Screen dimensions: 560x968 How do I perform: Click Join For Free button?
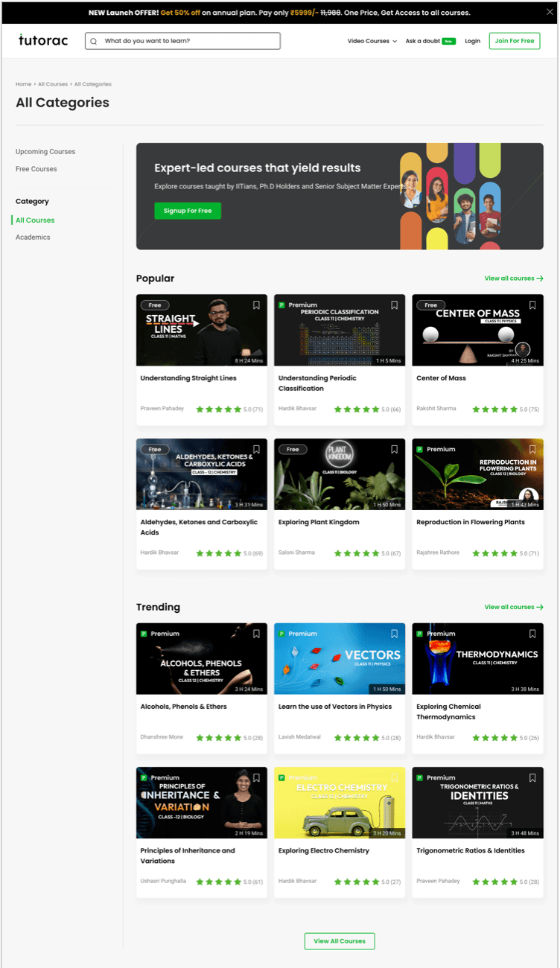coord(515,41)
